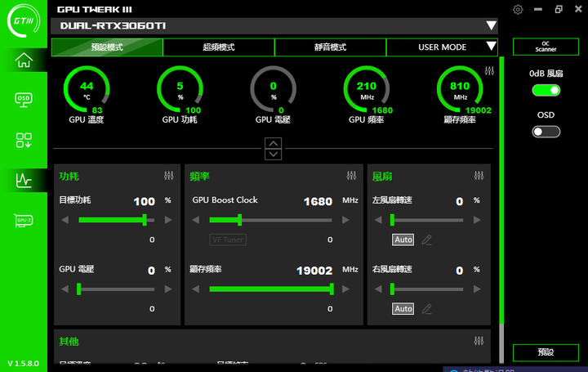Decrease GPU Boost Clock with left arrow
The image size is (588, 372).
point(195,220)
